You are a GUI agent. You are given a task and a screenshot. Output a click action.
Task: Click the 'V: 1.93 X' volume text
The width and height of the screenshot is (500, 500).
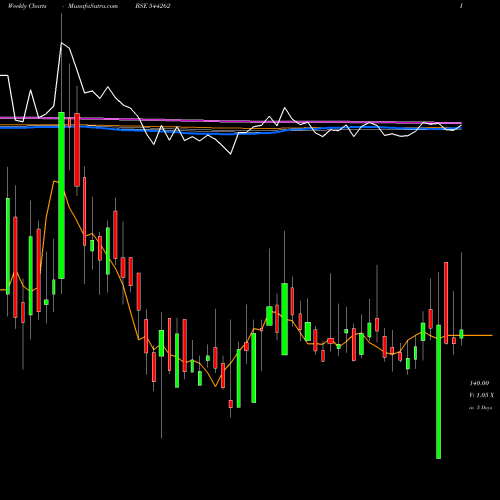click(481, 395)
